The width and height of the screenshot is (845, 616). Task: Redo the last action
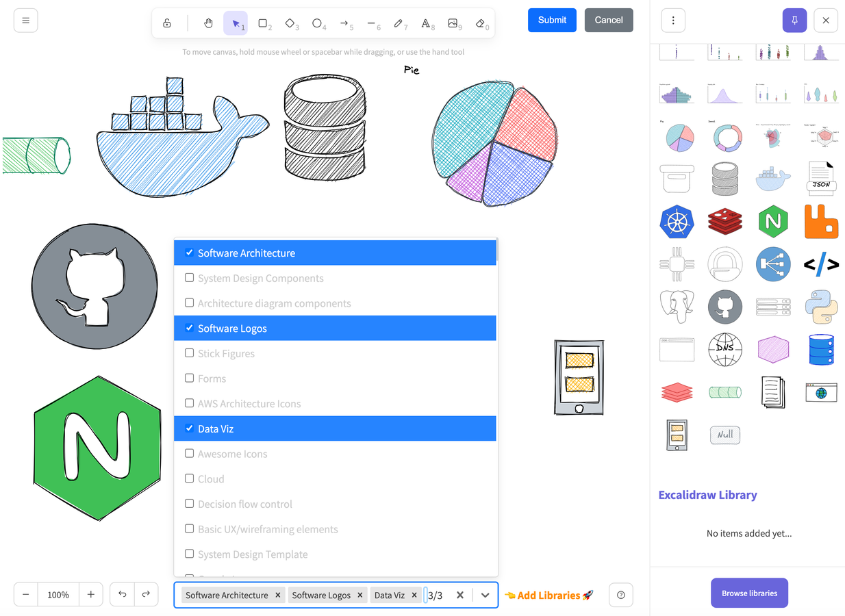coord(146,594)
